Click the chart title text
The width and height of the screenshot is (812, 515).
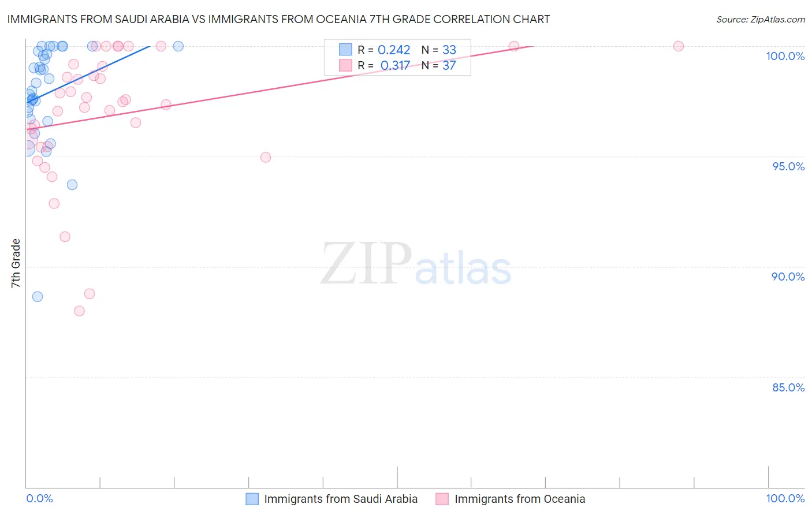click(278, 19)
